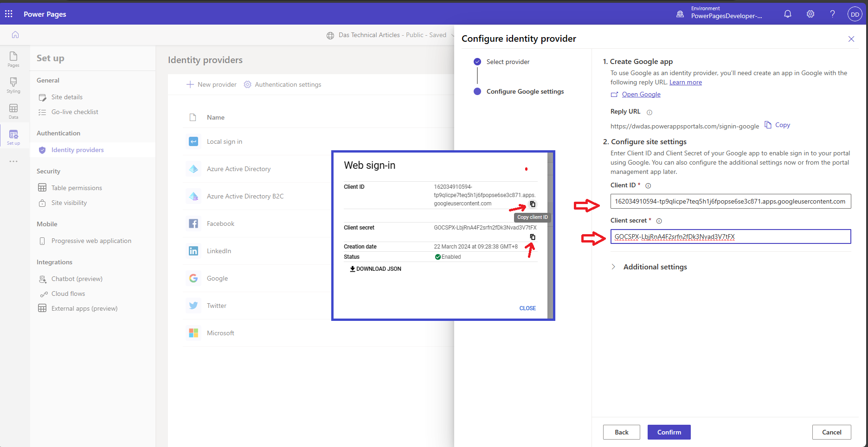The image size is (868, 447).
Task: Select Identity providers menu item
Action: (77, 150)
